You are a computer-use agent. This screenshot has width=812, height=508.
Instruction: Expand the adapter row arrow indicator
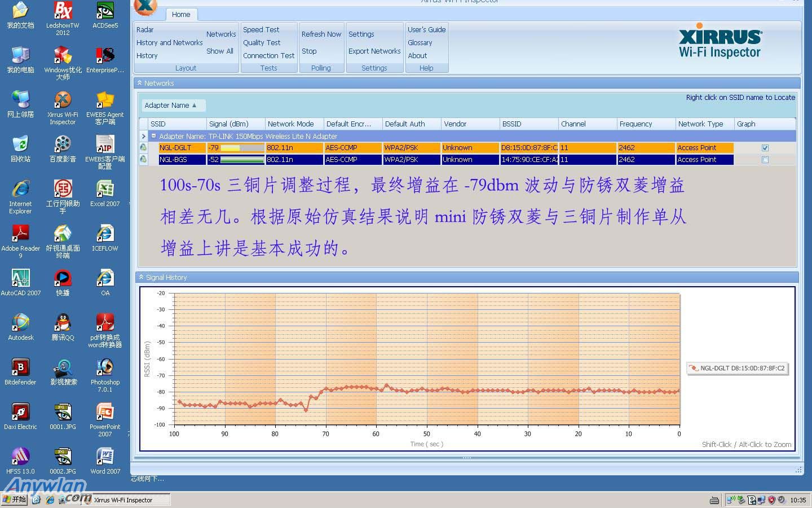click(143, 136)
